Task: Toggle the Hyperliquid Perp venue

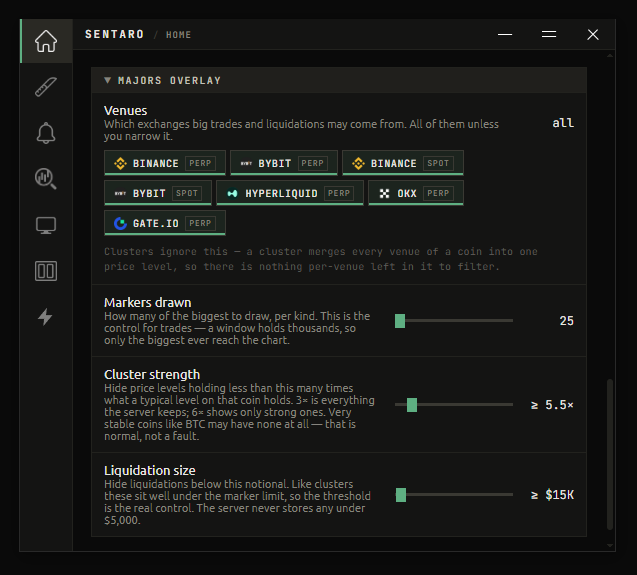Action: (x=290, y=193)
